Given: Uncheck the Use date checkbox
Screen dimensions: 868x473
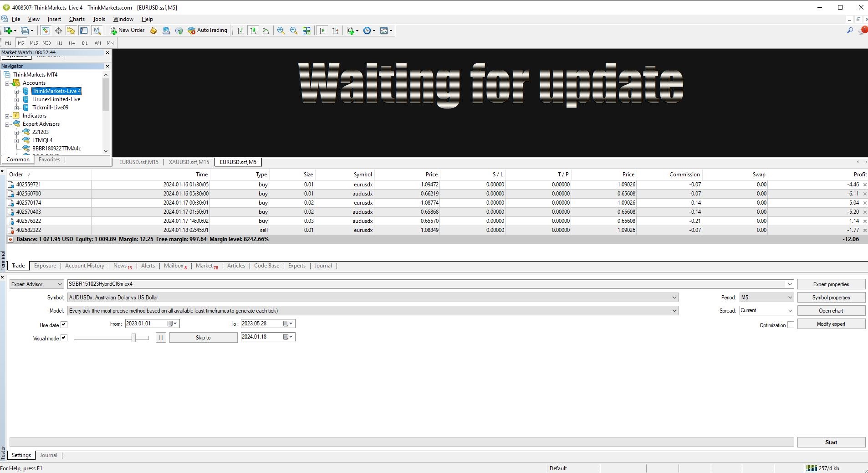Looking at the screenshot, I should [64, 325].
